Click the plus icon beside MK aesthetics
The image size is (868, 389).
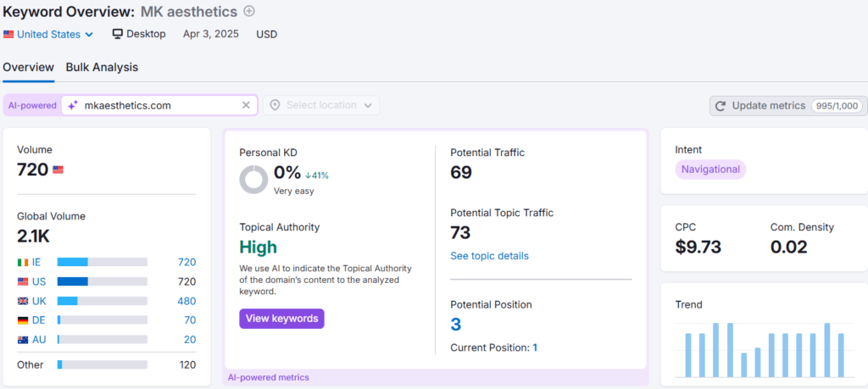[250, 11]
